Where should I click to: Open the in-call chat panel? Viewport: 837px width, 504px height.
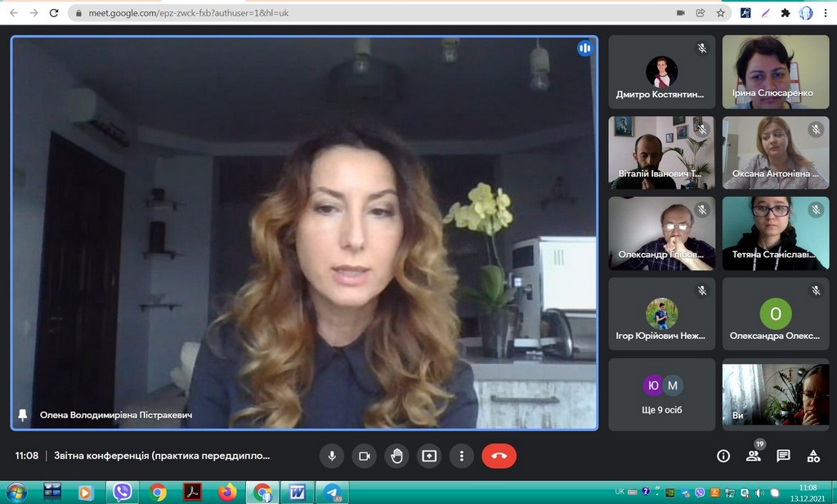[x=783, y=456]
